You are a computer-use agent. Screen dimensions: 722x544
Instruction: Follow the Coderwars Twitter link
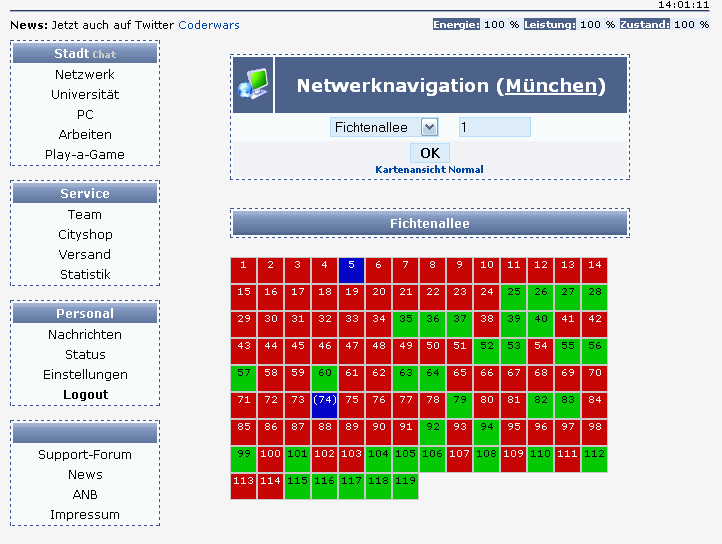[209, 25]
